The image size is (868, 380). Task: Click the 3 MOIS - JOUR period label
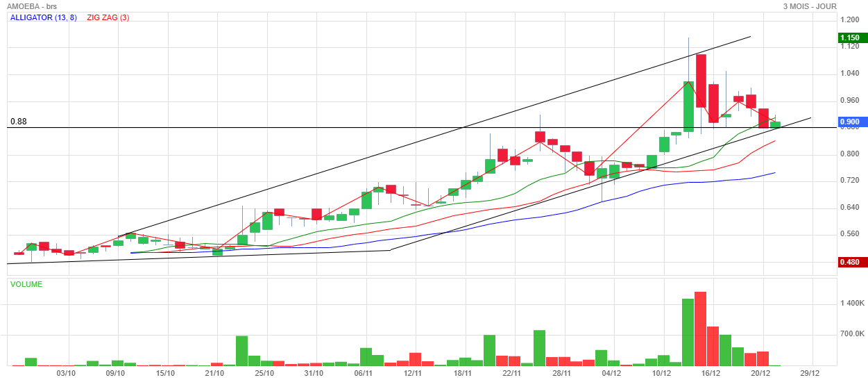tap(810, 6)
